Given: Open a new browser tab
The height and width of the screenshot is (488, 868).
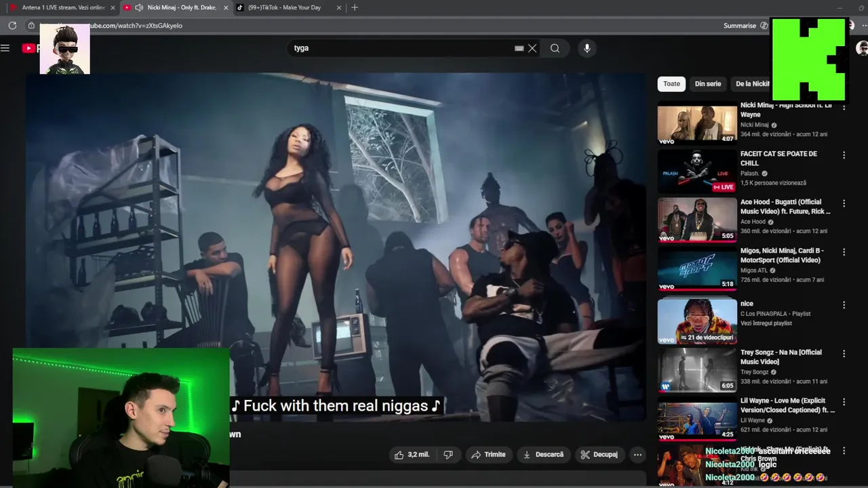Looking at the screenshot, I should coord(355,7).
